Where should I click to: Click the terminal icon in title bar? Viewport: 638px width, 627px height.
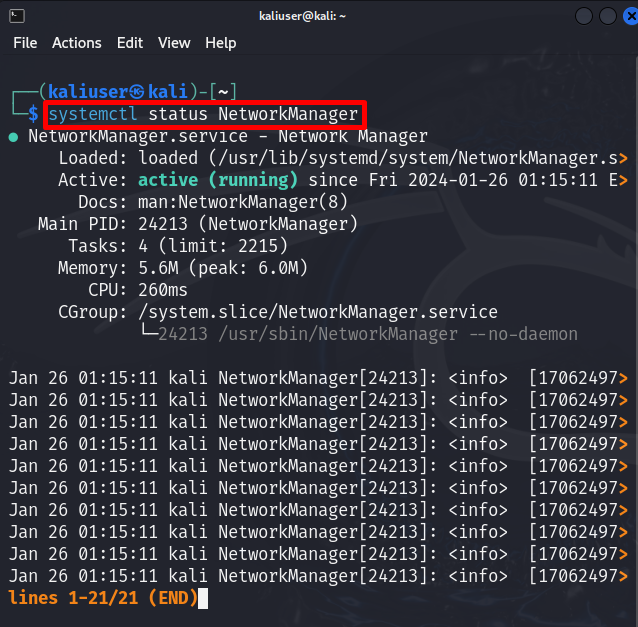[17, 16]
